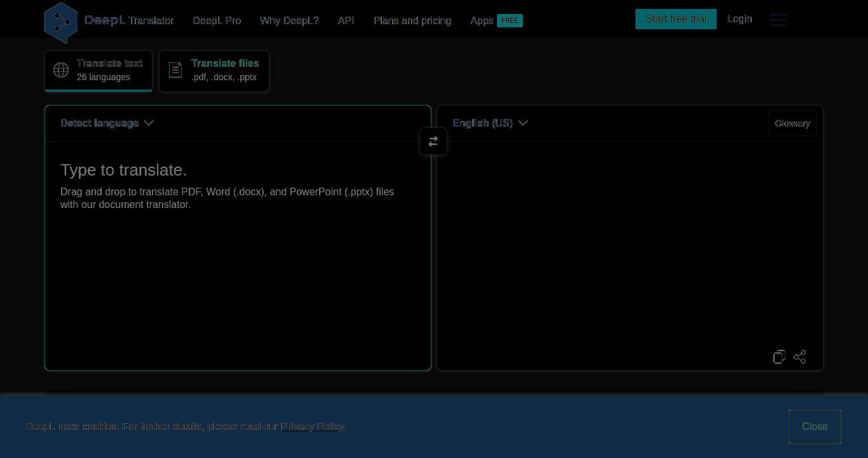Close the cookie notice banner
Image resolution: width=868 pixels, height=458 pixels.
point(815,427)
